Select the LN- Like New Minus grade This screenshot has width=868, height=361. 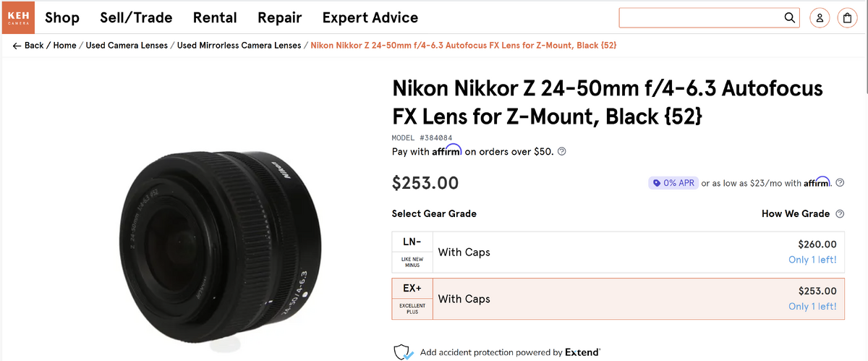tap(617, 252)
